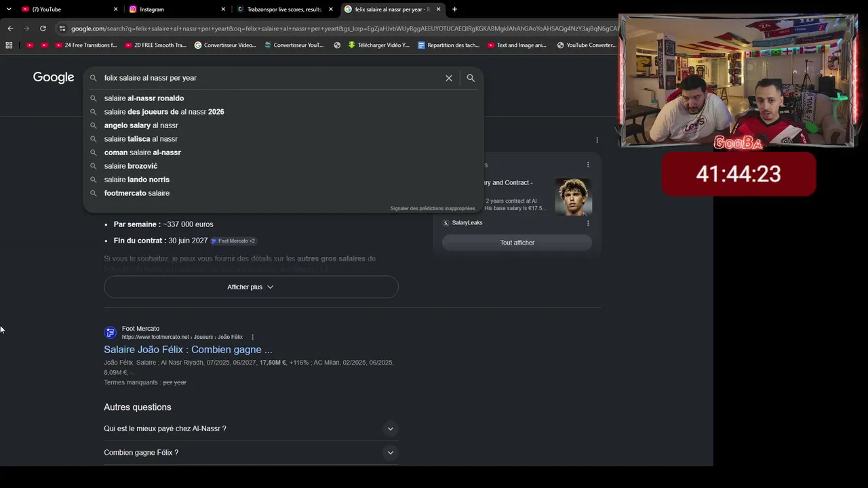Close the YouTube tab

coord(115,9)
